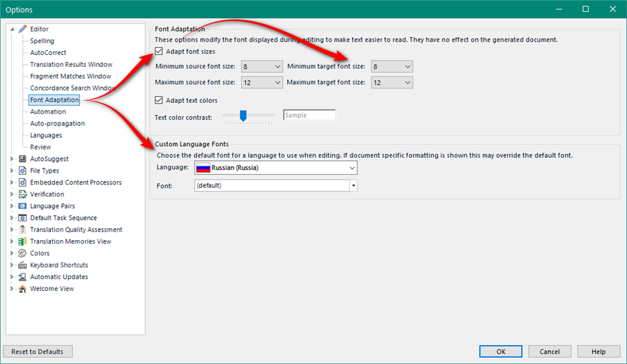627x364 pixels.
Task: Click the Sample text preview field
Action: click(x=309, y=115)
